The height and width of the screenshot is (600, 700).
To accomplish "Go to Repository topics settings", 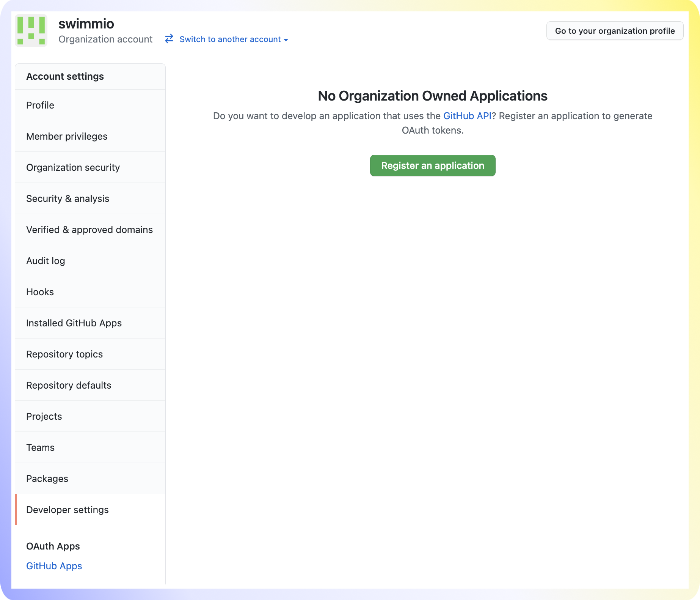I will point(90,354).
